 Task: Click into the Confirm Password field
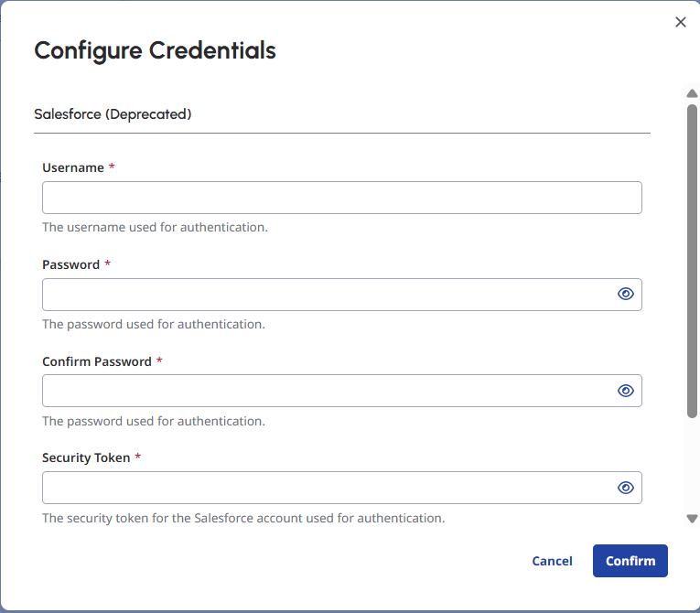(x=342, y=391)
